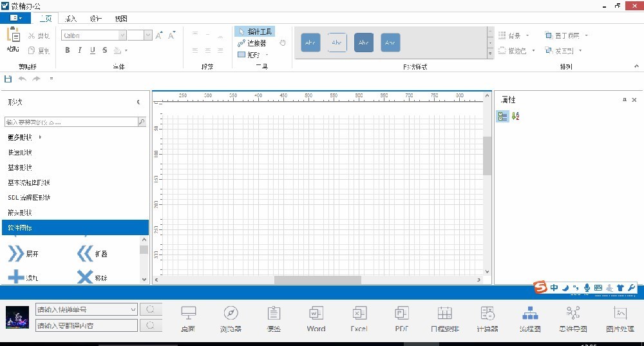
Task: Open the Flowchart (流程图) tool icon
Action: (530, 319)
